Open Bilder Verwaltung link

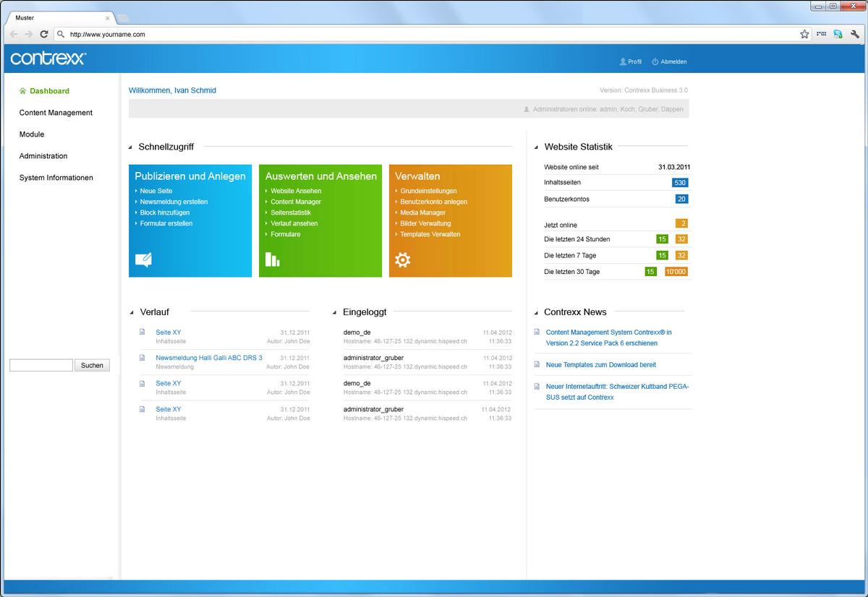[x=425, y=223]
